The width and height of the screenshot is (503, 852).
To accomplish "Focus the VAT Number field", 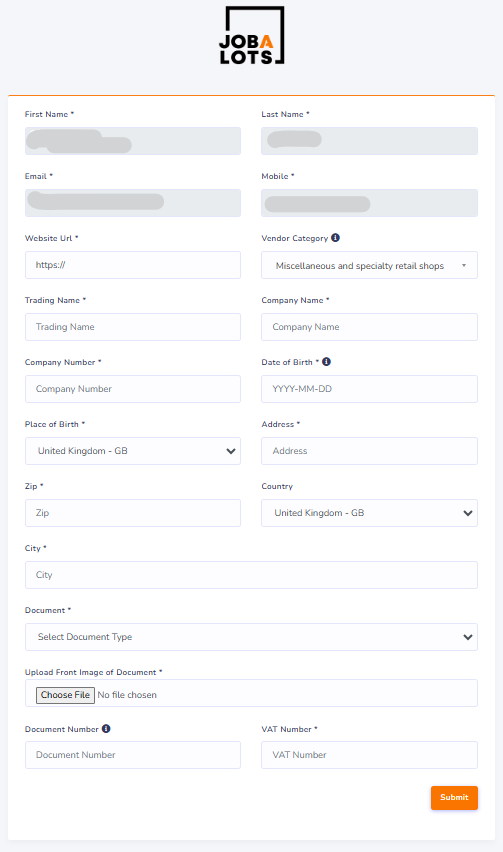I will [369, 755].
